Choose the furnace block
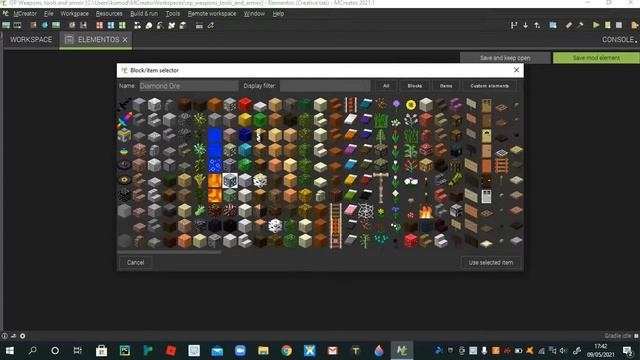Viewport: 640px width, 360px height. tap(456, 211)
